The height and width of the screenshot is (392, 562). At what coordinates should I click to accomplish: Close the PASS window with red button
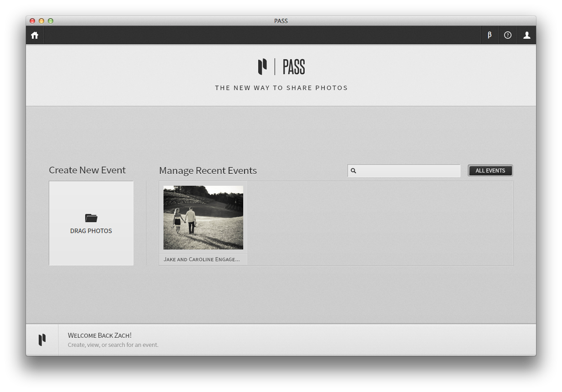[32, 21]
